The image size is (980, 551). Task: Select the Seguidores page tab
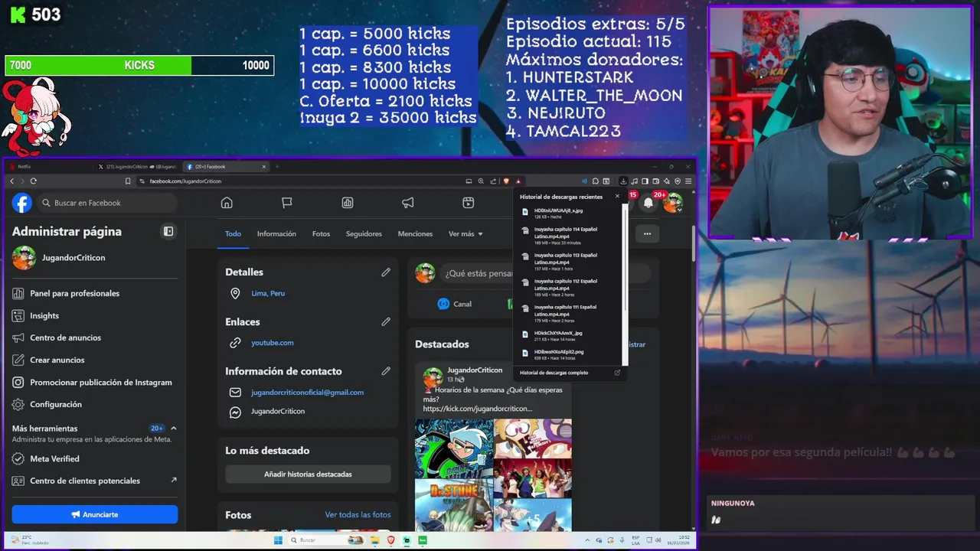(364, 234)
